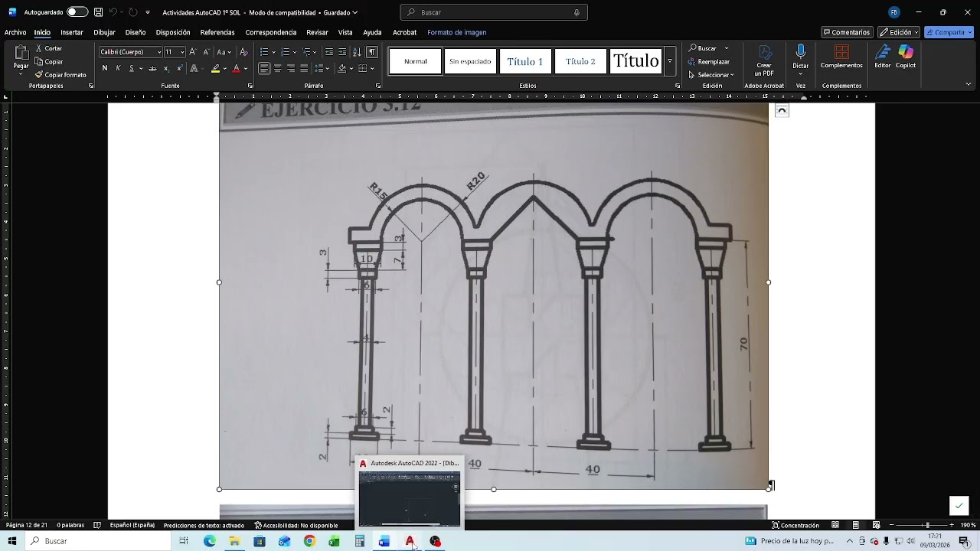Toggle underline S formatting

tap(132, 68)
